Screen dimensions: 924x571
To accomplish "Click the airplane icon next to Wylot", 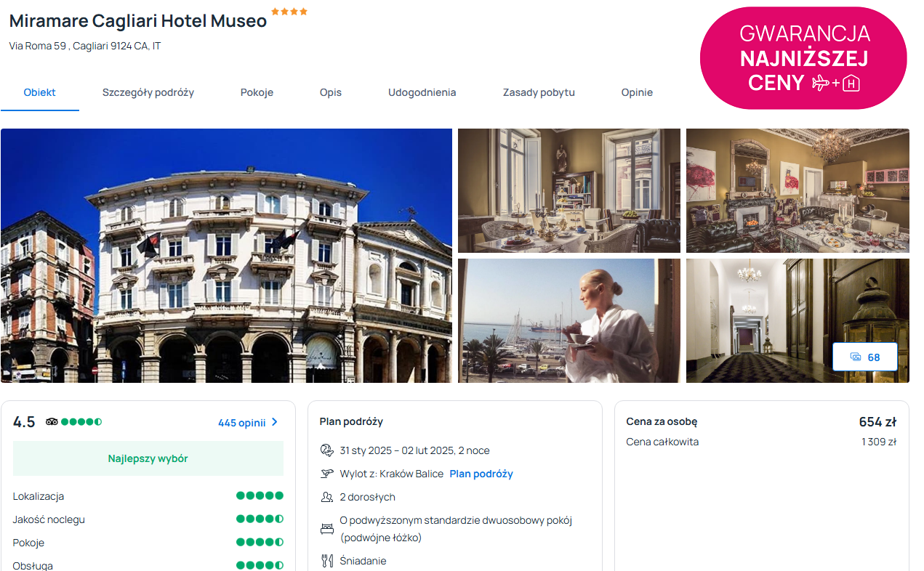I will coord(327,474).
